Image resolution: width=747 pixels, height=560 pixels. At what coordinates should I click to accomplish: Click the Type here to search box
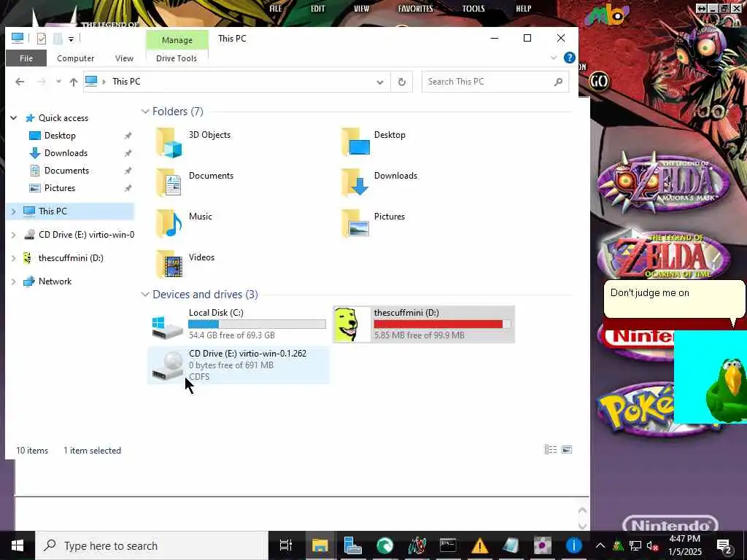pyautogui.click(x=152, y=545)
